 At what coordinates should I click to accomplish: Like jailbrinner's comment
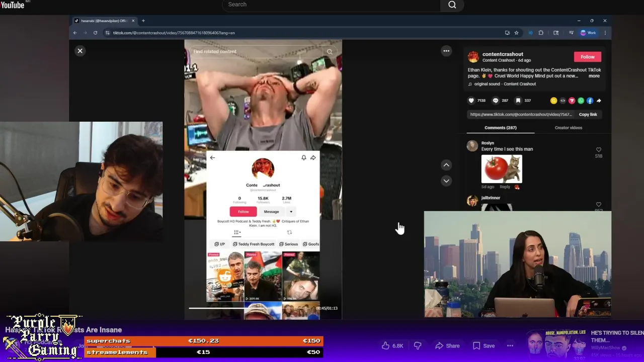599,205
